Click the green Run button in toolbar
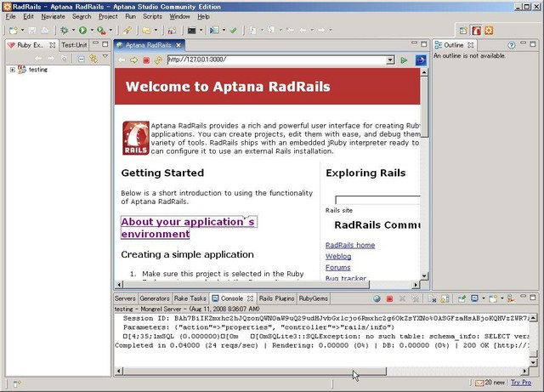544x392 pixels. pyautogui.click(x=82, y=31)
